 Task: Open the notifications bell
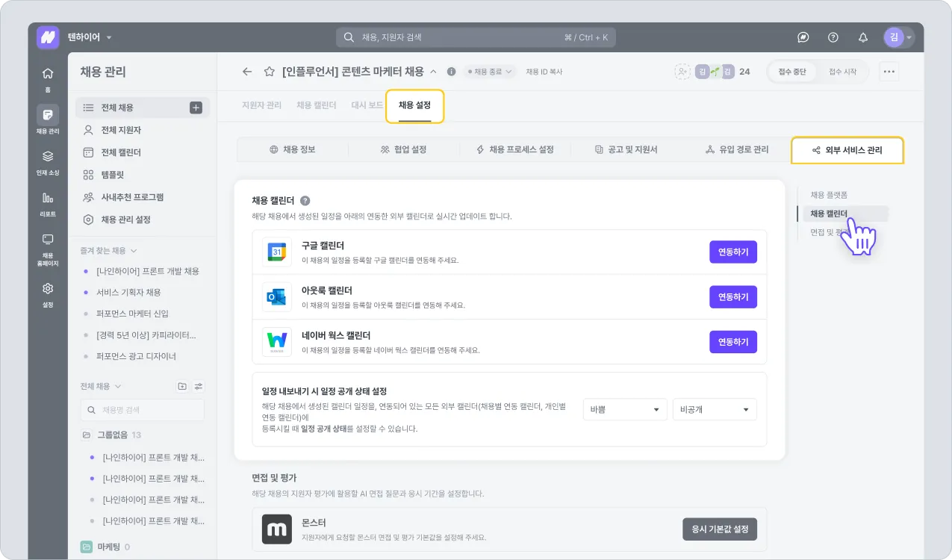point(863,37)
